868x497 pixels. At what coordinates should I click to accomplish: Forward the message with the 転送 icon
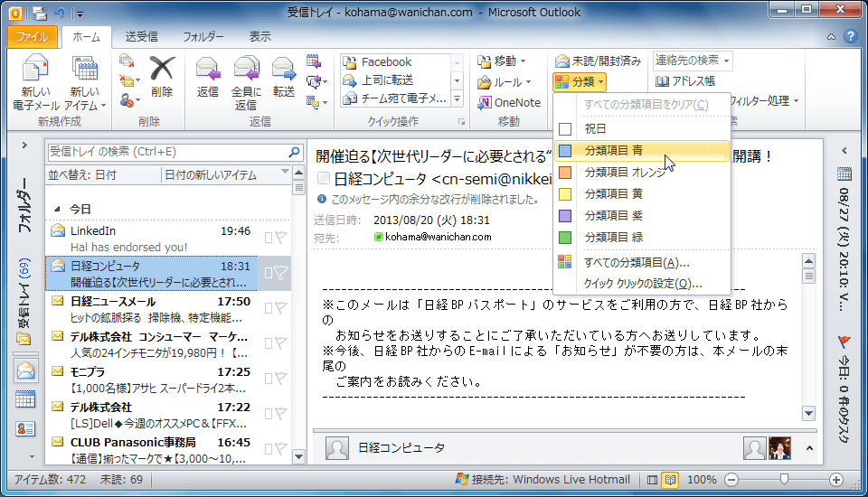pos(283,78)
